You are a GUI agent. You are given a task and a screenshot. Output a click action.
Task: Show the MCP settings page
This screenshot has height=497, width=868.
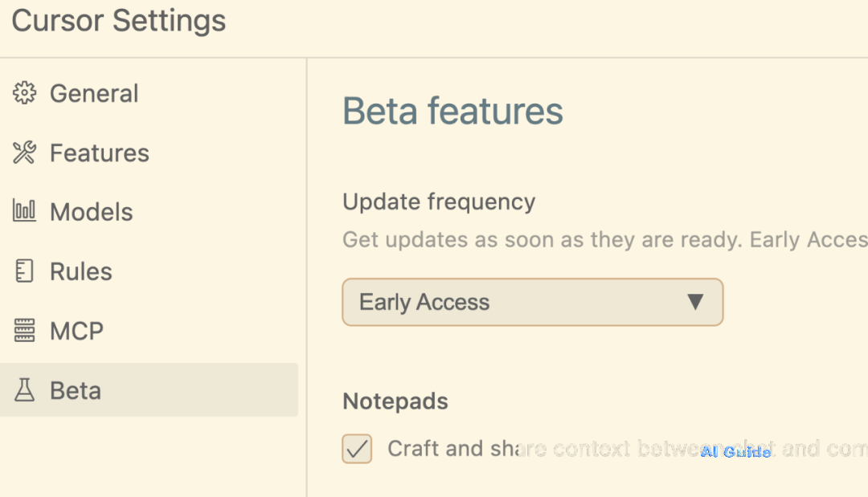[x=77, y=331]
